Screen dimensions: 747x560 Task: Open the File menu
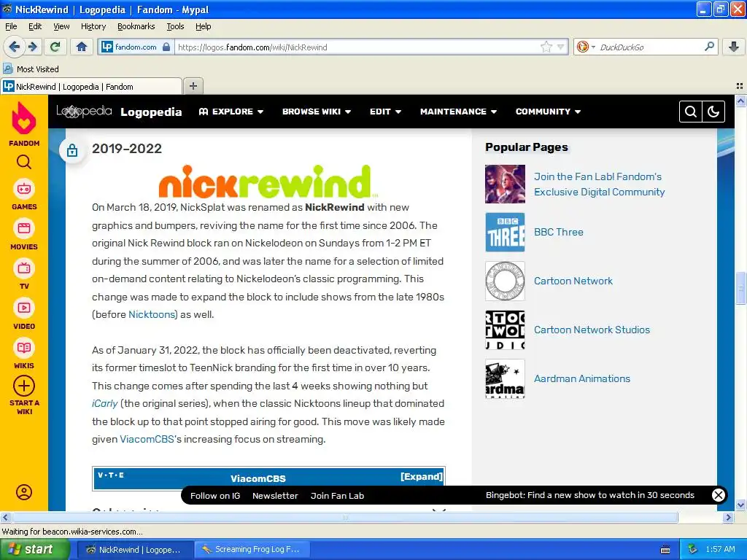pyautogui.click(x=11, y=26)
